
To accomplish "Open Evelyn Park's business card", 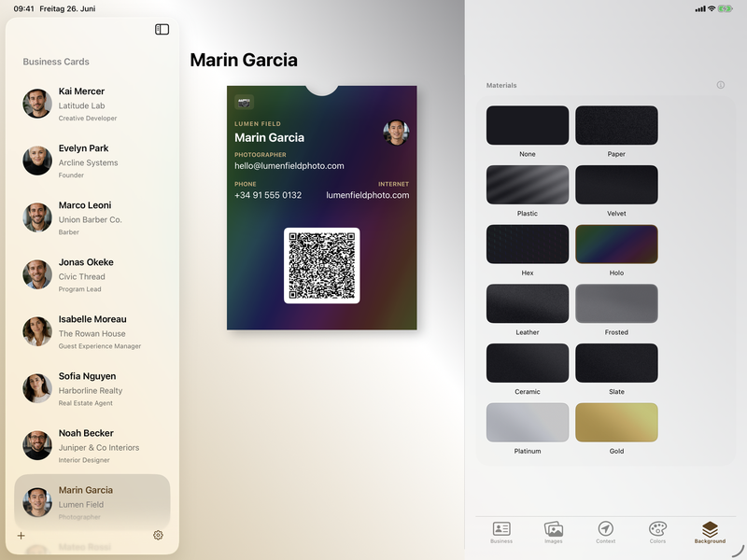I will [x=92, y=161].
